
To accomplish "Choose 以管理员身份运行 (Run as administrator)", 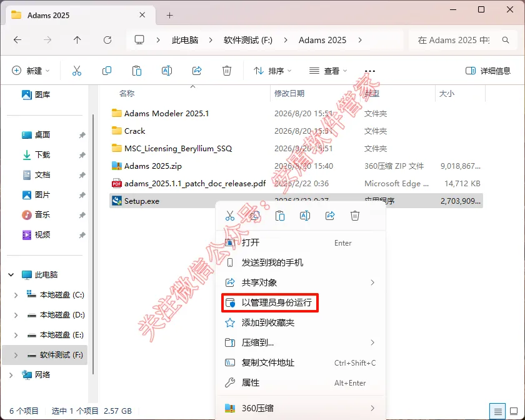I will tap(270, 302).
